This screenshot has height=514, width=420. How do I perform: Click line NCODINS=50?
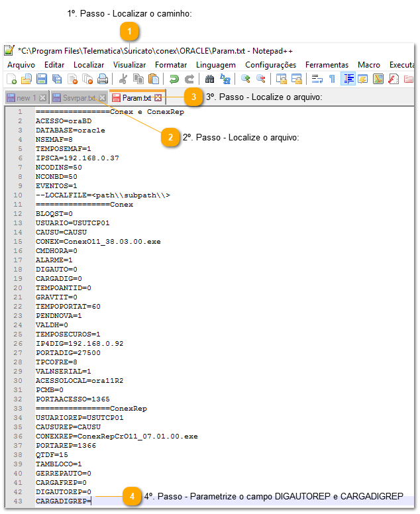point(59,167)
